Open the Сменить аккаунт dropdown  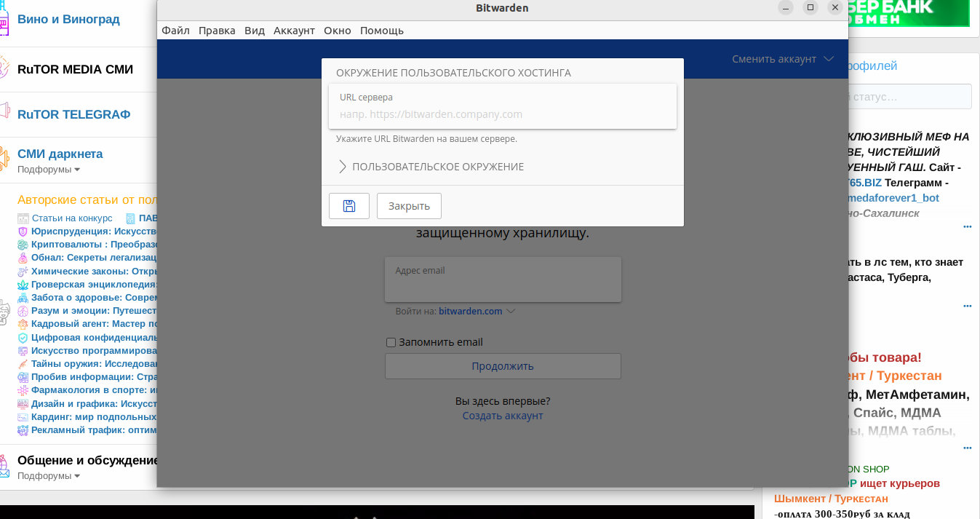point(782,59)
